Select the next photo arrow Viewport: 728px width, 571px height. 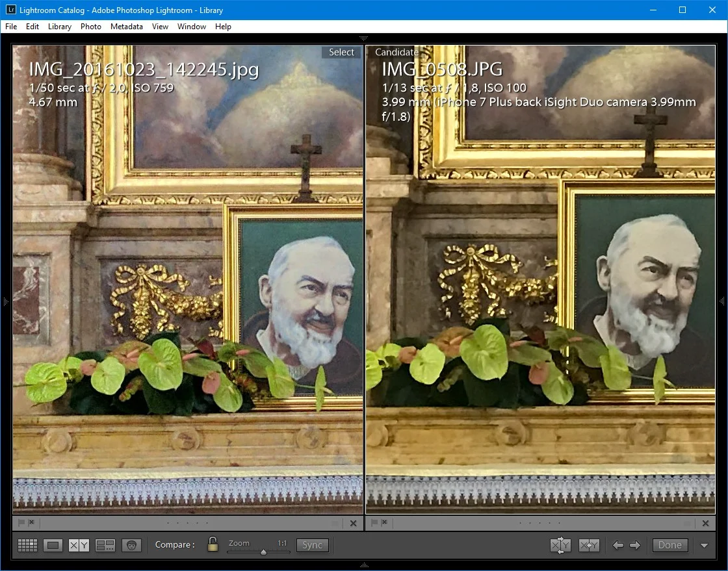coord(635,545)
